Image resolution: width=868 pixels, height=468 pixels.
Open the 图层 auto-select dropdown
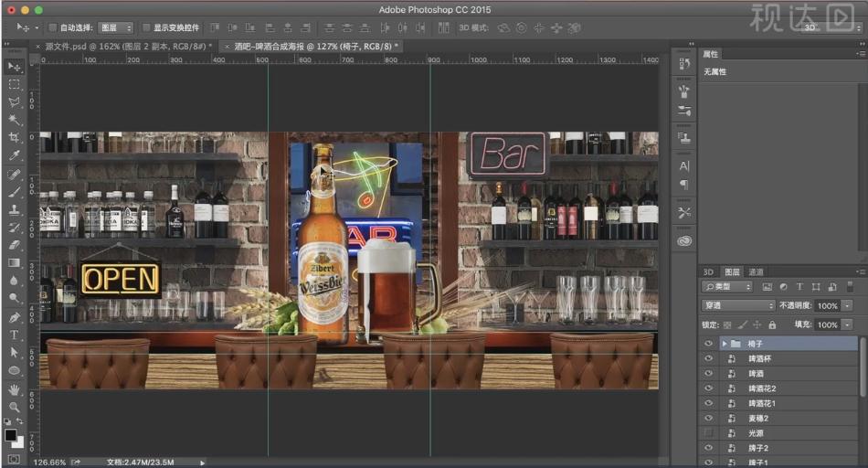[x=116, y=27]
